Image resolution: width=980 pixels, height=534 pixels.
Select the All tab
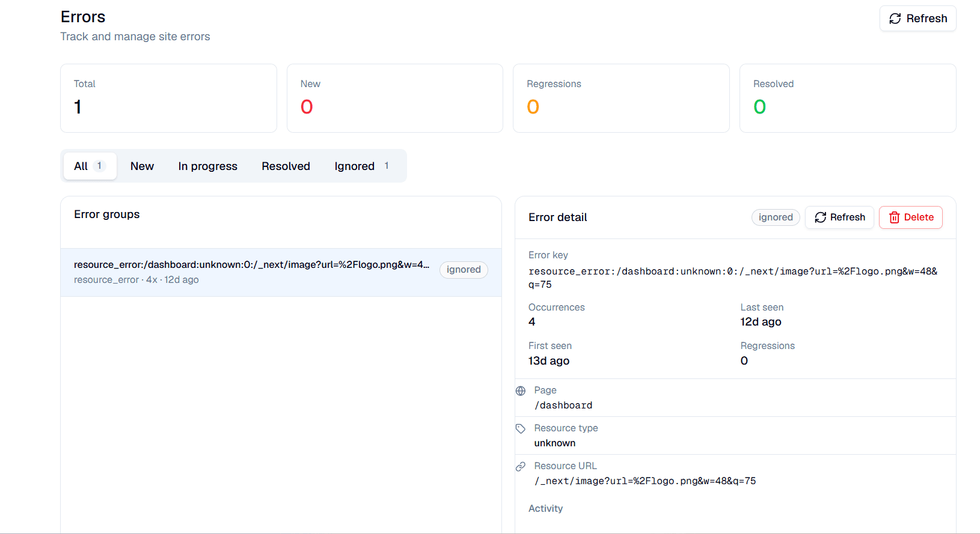coord(90,166)
